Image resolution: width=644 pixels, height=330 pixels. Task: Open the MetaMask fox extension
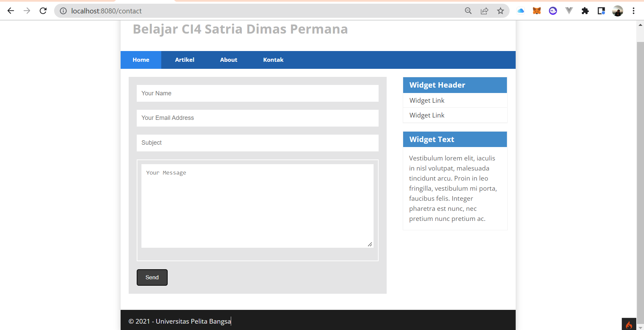click(x=537, y=11)
